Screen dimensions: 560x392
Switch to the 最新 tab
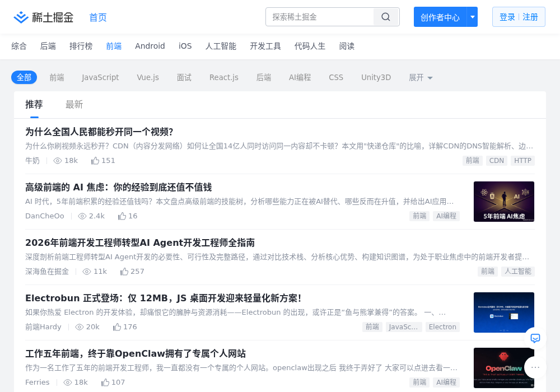pos(74,105)
